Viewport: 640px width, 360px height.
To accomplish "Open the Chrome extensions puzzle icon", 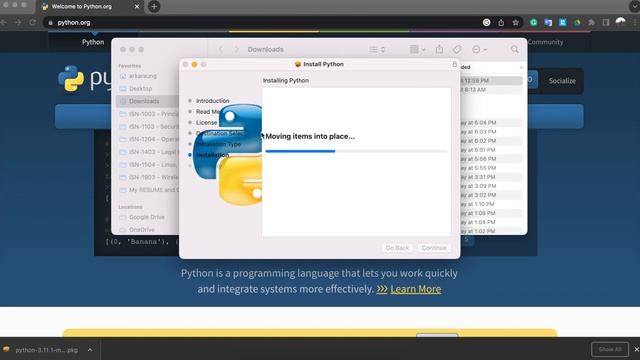I will [x=591, y=22].
